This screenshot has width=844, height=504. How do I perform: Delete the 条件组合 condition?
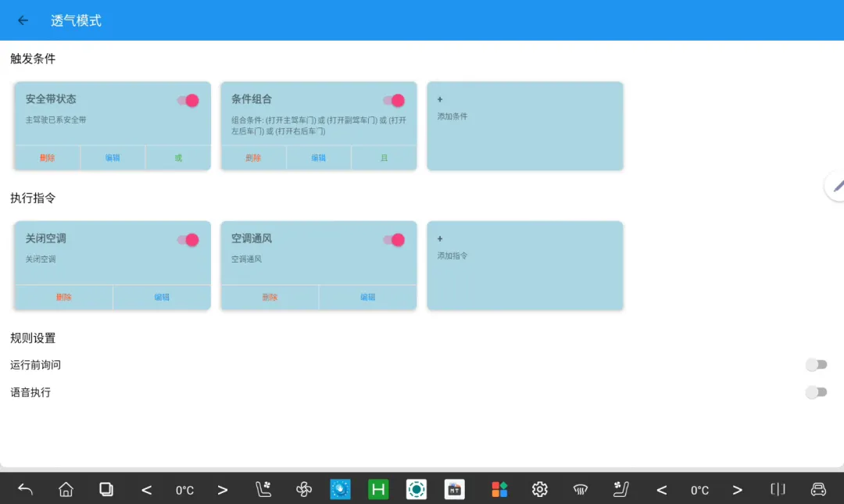(253, 158)
